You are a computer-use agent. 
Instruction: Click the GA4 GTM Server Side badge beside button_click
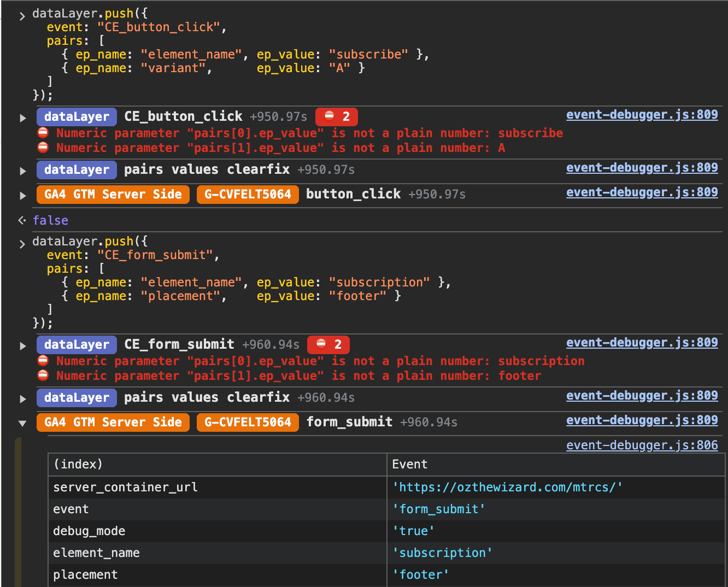113,195
